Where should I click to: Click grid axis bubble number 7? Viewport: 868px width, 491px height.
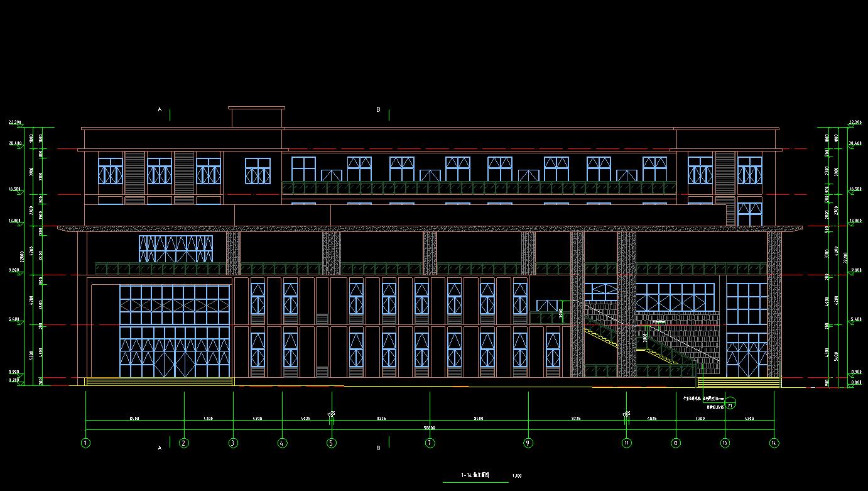click(430, 443)
